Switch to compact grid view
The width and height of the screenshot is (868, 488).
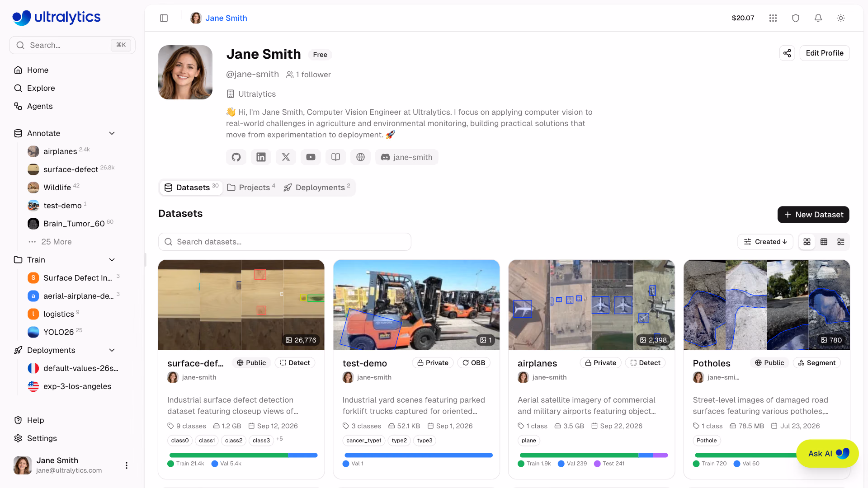pos(824,242)
